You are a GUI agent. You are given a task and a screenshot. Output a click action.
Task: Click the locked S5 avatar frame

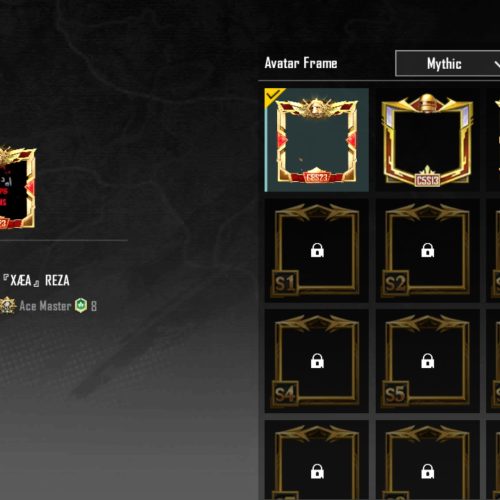coord(427,361)
